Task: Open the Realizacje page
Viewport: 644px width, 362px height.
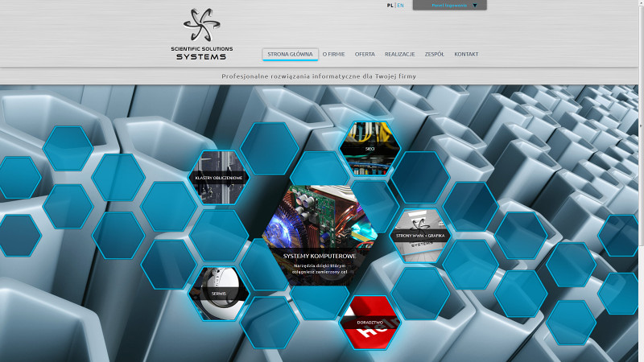Action: [x=399, y=54]
